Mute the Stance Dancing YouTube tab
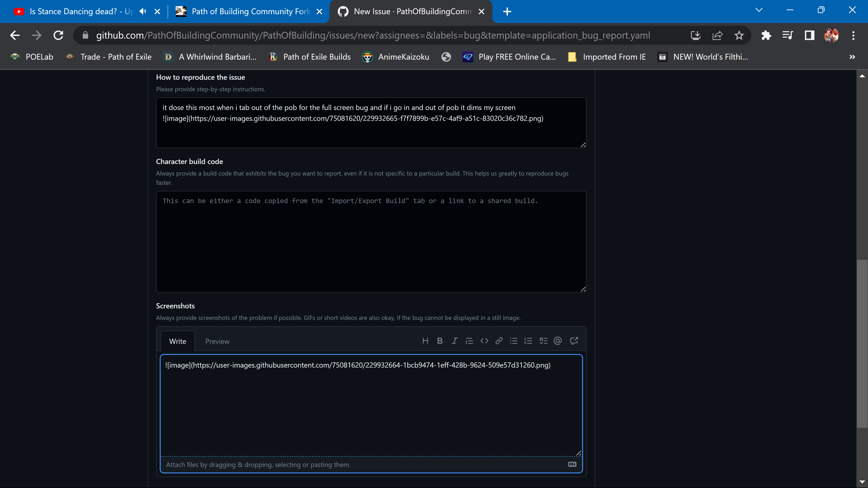 tap(143, 12)
